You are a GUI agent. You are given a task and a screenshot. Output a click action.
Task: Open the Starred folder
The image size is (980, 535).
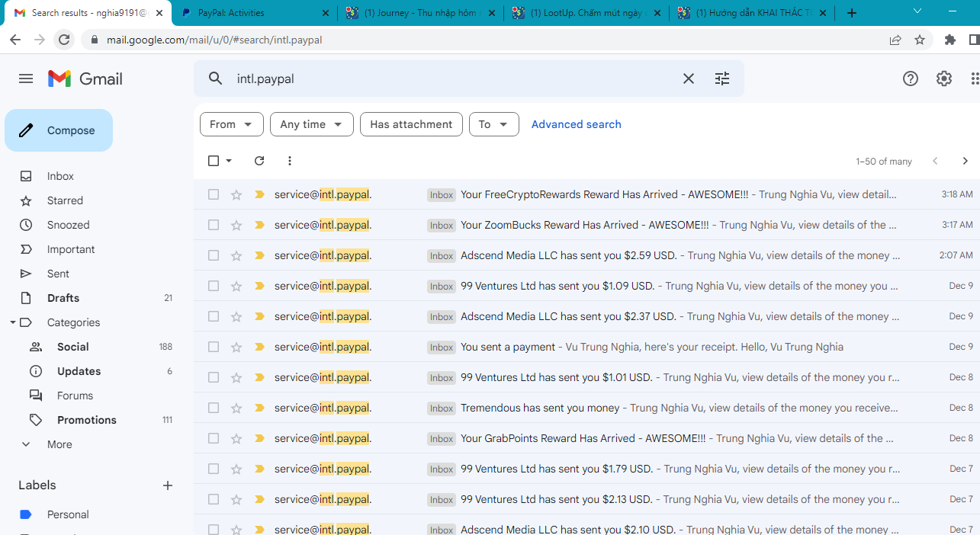coord(65,200)
